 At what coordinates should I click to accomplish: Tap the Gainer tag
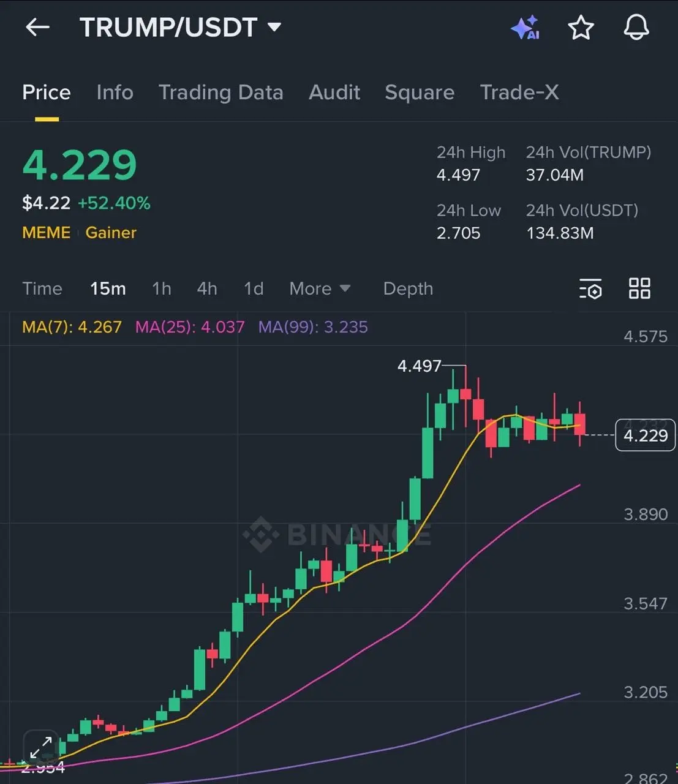pyautogui.click(x=111, y=233)
